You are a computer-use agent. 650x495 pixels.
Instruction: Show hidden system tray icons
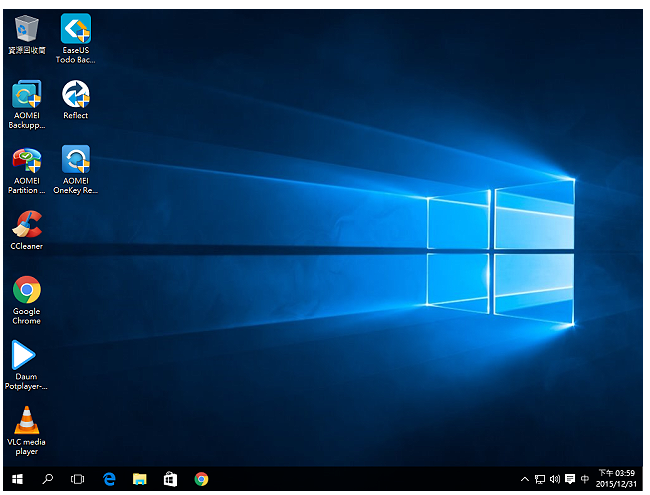click(x=525, y=479)
